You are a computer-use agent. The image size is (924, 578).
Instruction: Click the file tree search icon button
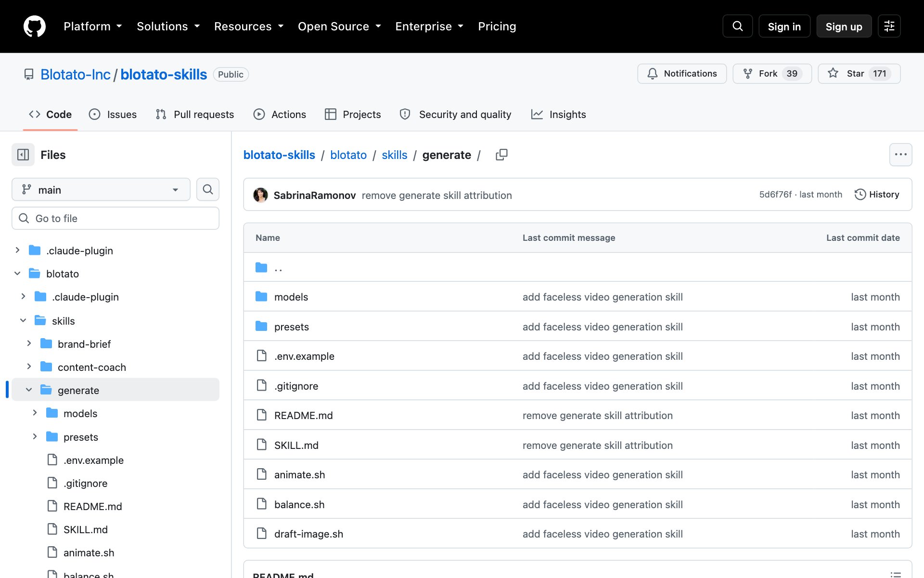(208, 189)
